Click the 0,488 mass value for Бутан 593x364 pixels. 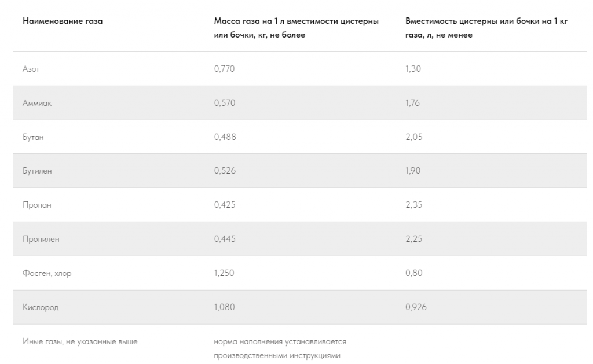(225, 137)
